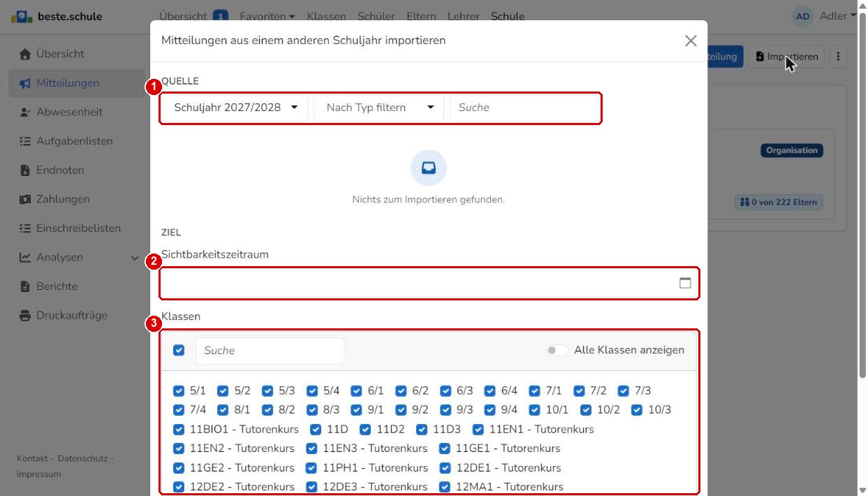
Task: Open the 'Schuljahr 2027/2028' dropdown
Action: pos(235,108)
